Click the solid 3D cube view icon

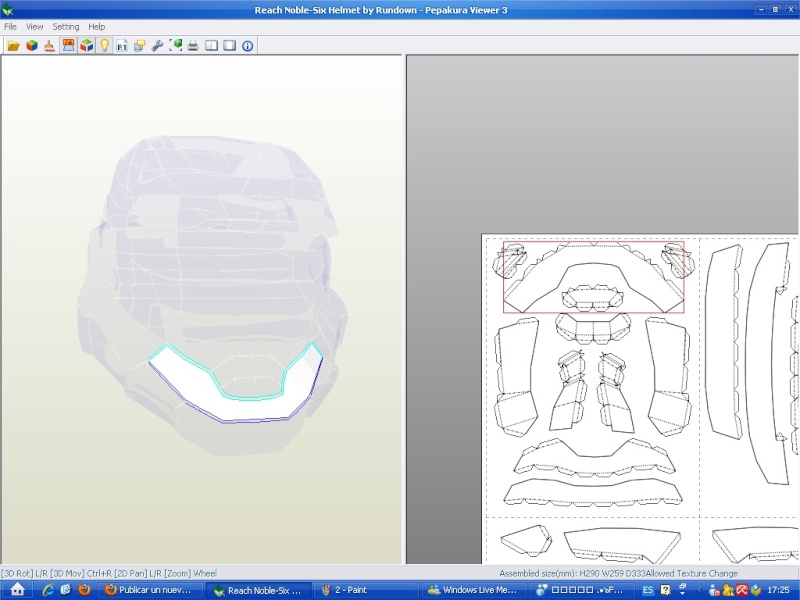[x=32, y=46]
